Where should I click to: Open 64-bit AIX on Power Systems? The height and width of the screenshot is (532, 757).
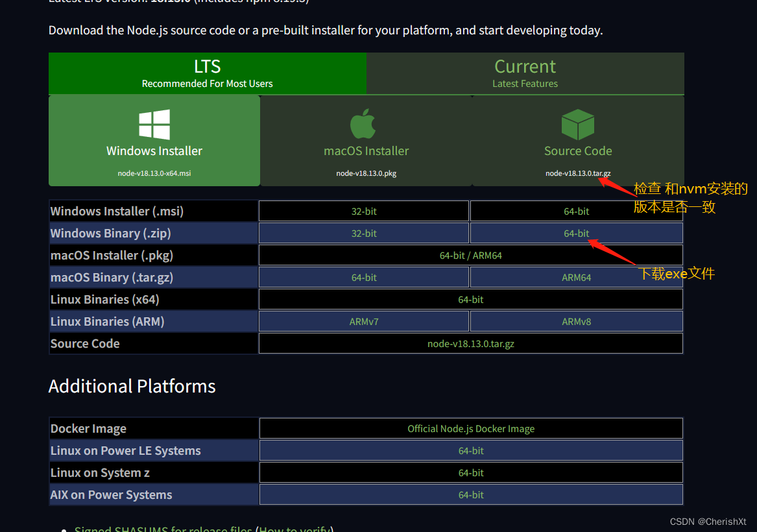[x=471, y=495]
